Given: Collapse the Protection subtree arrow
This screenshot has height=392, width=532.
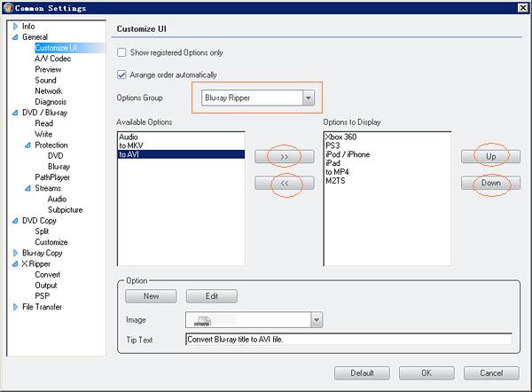Looking at the screenshot, I should tap(27, 145).
